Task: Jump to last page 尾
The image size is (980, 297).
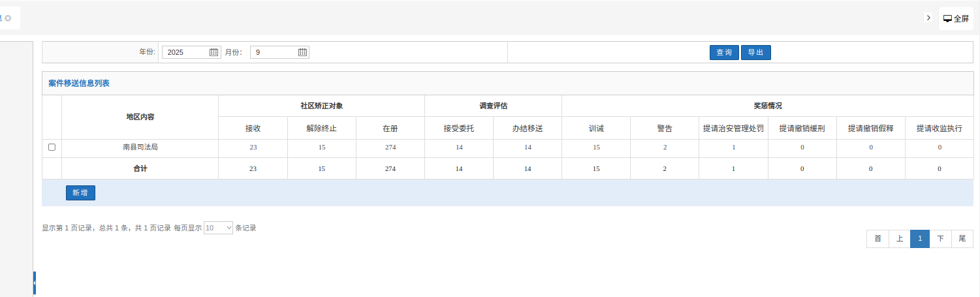Action: coord(962,239)
